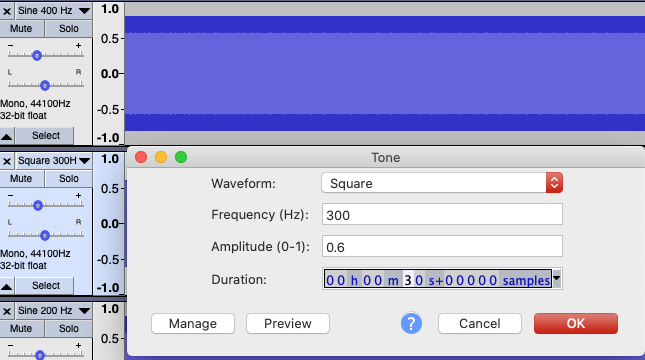Mute the Square 300H track
The height and width of the screenshot is (360, 645).
coord(21,179)
